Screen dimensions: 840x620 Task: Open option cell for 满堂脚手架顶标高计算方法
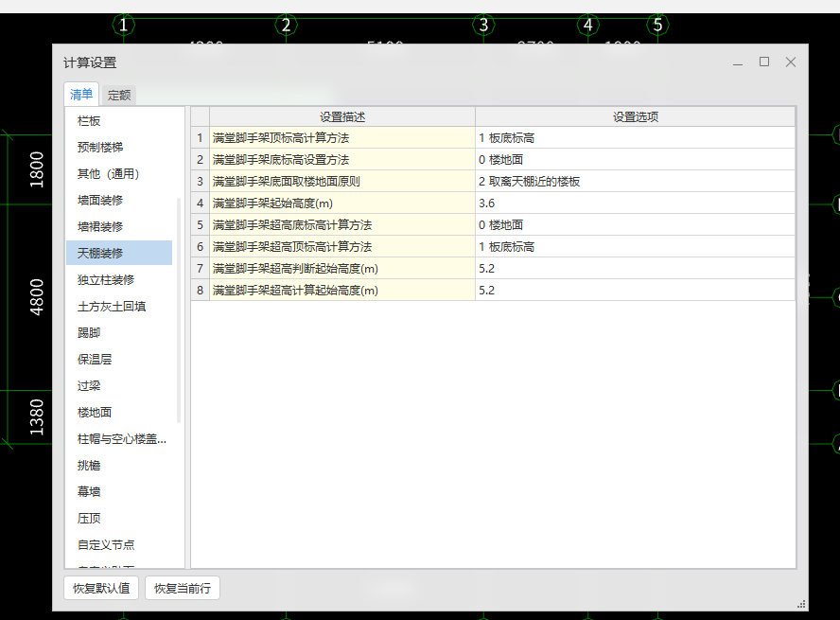pos(635,138)
